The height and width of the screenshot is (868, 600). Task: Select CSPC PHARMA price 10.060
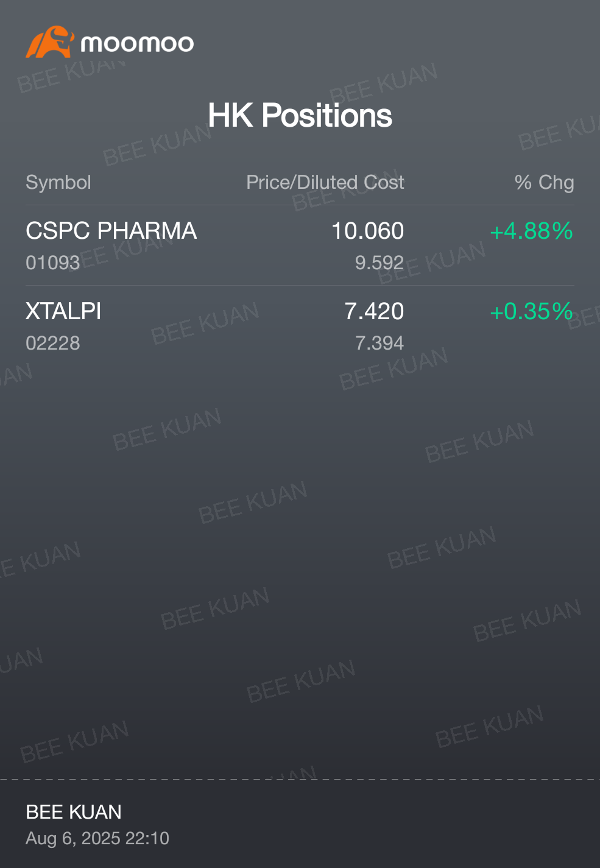click(x=367, y=231)
